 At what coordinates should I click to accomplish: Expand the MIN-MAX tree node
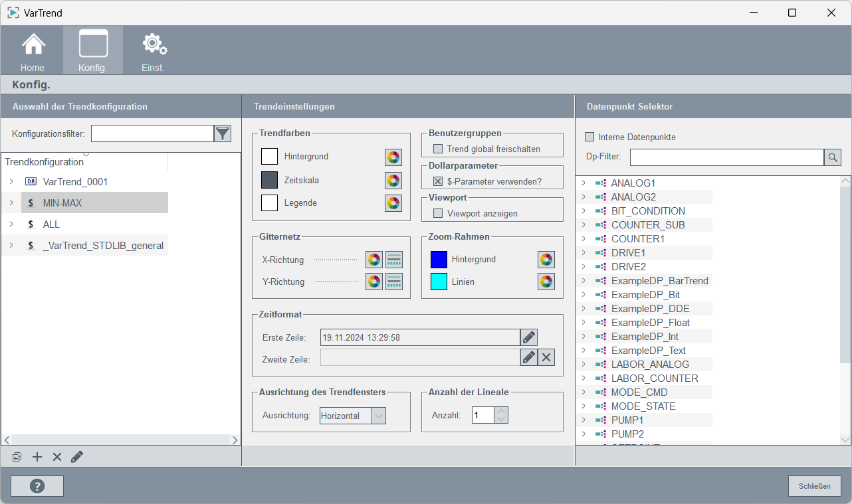click(11, 203)
